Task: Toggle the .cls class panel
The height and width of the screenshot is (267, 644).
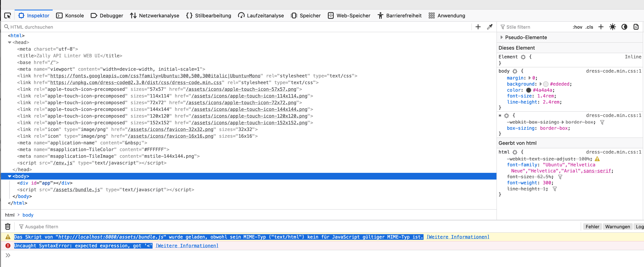Action: coord(589,27)
